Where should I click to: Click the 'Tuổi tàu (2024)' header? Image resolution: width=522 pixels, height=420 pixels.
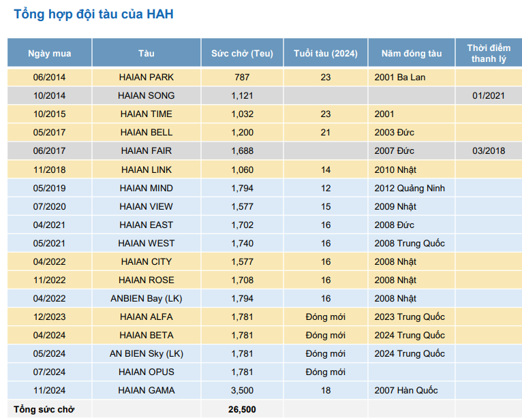tap(326, 53)
